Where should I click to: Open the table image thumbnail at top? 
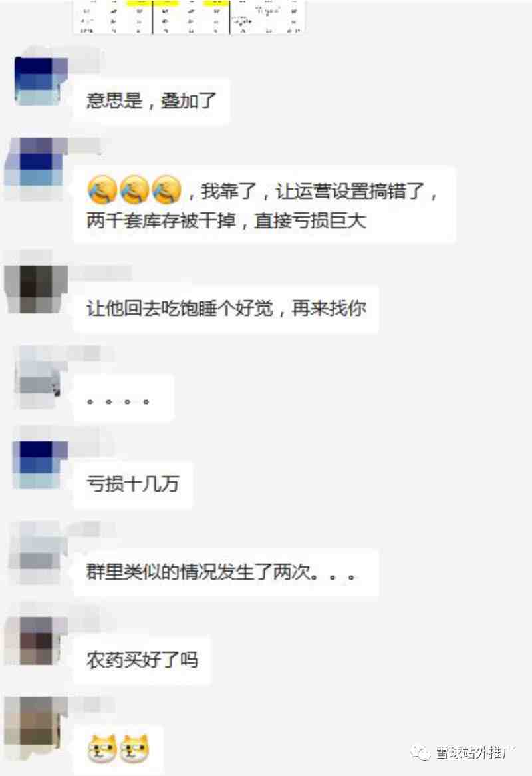coord(189,17)
